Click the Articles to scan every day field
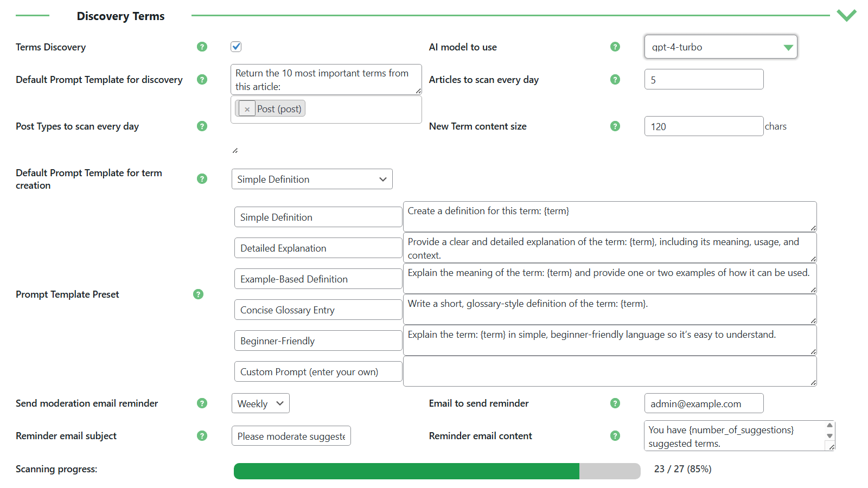 pyautogui.click(x=704, y=80)
